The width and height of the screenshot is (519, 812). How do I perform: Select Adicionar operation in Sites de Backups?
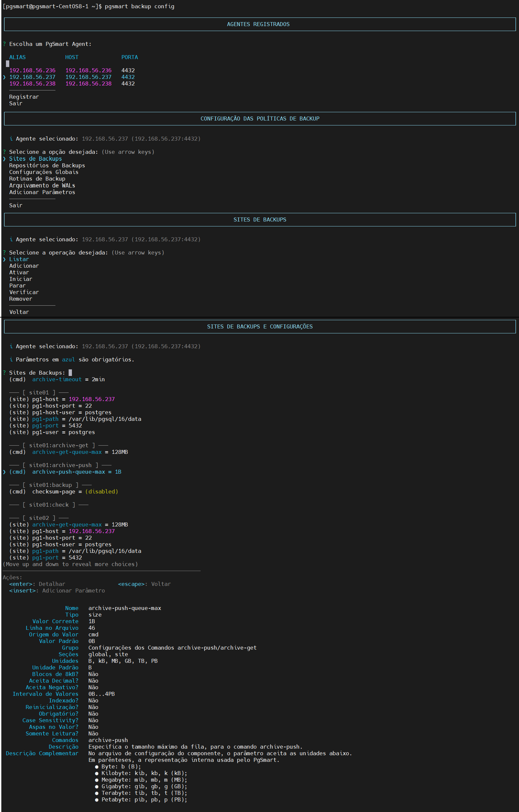tap(24, 266)
